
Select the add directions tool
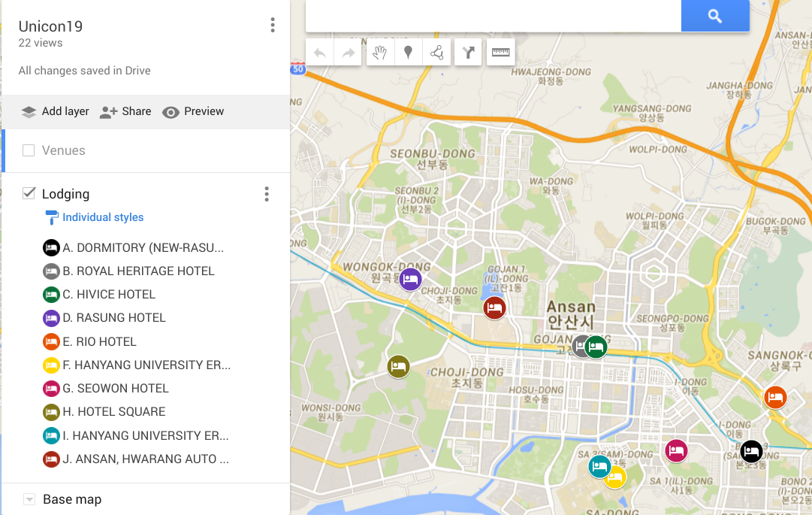tap(468, 53)
